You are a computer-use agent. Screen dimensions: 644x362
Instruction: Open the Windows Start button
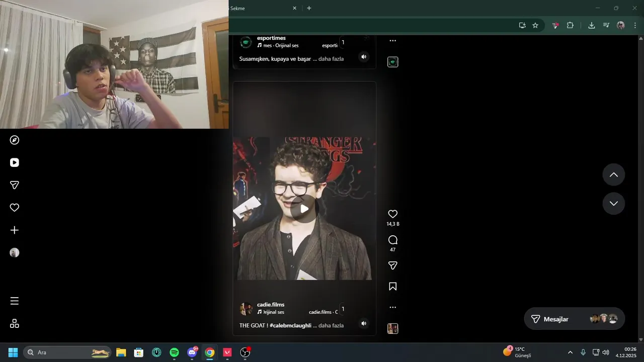(13, 352)
